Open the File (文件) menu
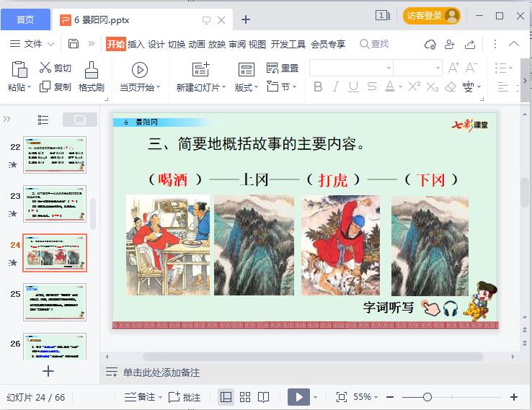 point(32,44)
